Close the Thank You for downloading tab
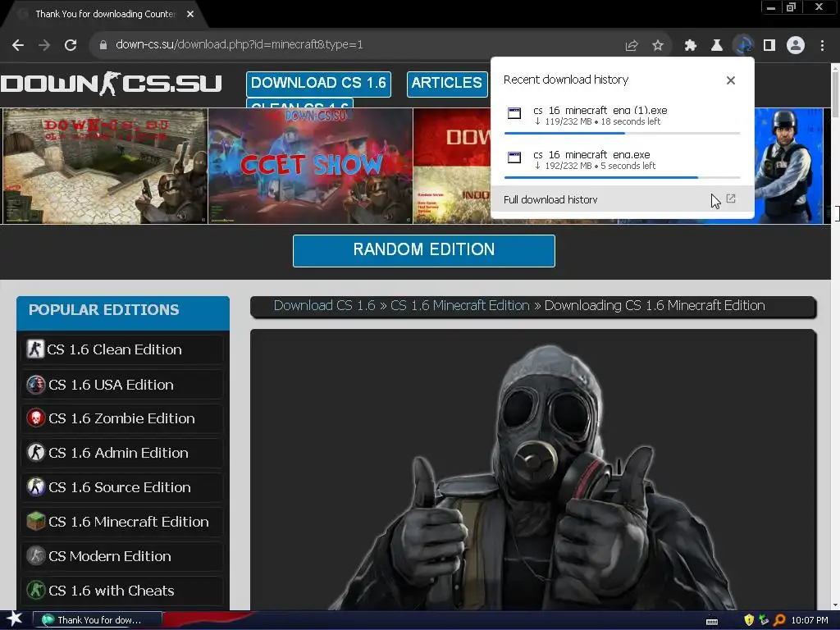 [190, 14]
